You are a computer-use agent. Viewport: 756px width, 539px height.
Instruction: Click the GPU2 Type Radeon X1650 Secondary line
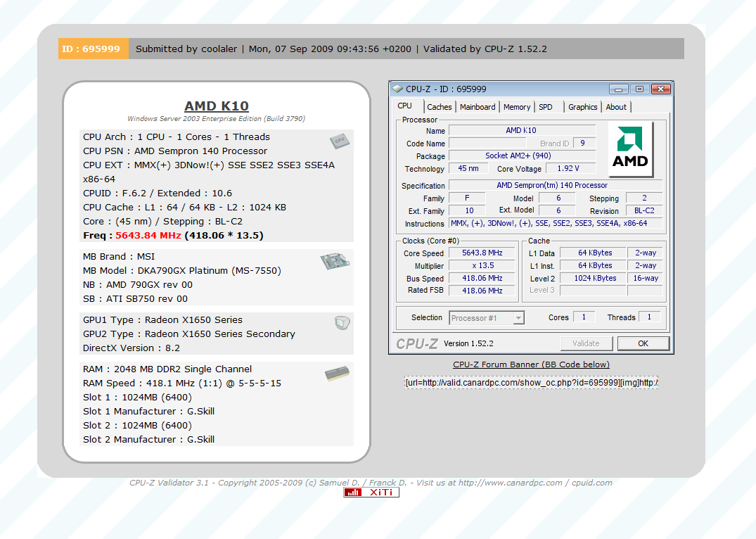pos(188,334)
